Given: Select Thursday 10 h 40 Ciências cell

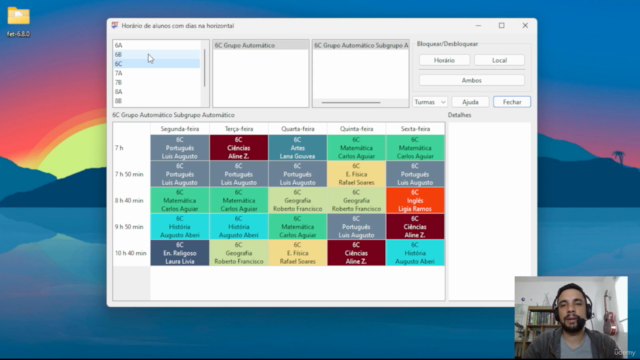Looking at the screenshot, I should (356, 253).
